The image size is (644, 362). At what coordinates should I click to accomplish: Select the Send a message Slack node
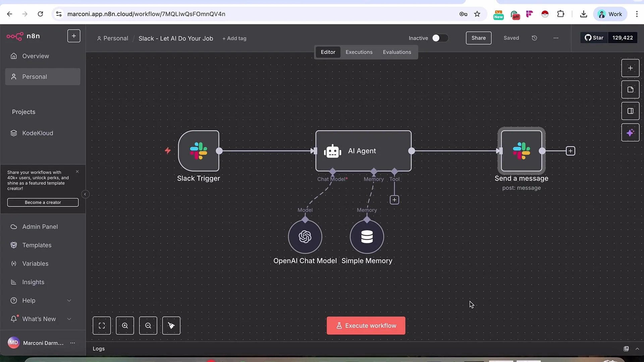tap(521, 151)
